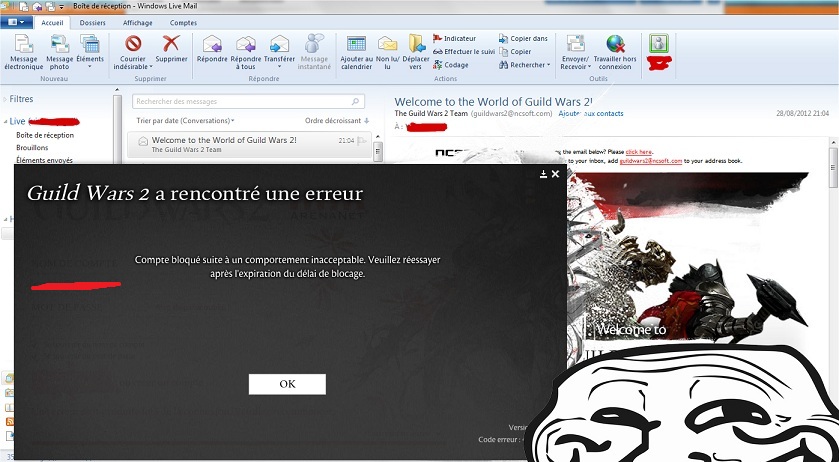Viewport: 839px width, 462px height.
Task: Switch to the Dossiers ribbon tab
Action: point(92,21)
